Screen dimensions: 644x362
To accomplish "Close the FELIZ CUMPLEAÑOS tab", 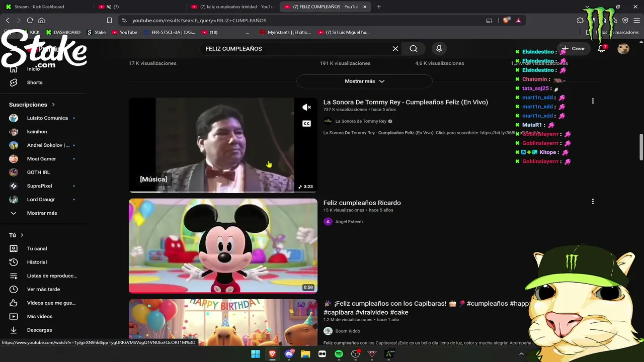I will point(365,7).
